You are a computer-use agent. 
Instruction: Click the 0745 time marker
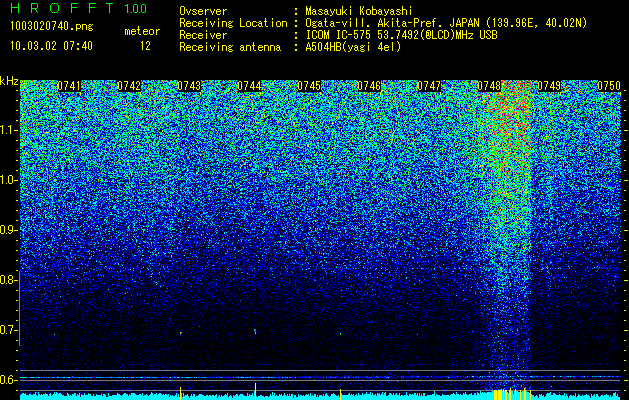(x=309, y=86)
